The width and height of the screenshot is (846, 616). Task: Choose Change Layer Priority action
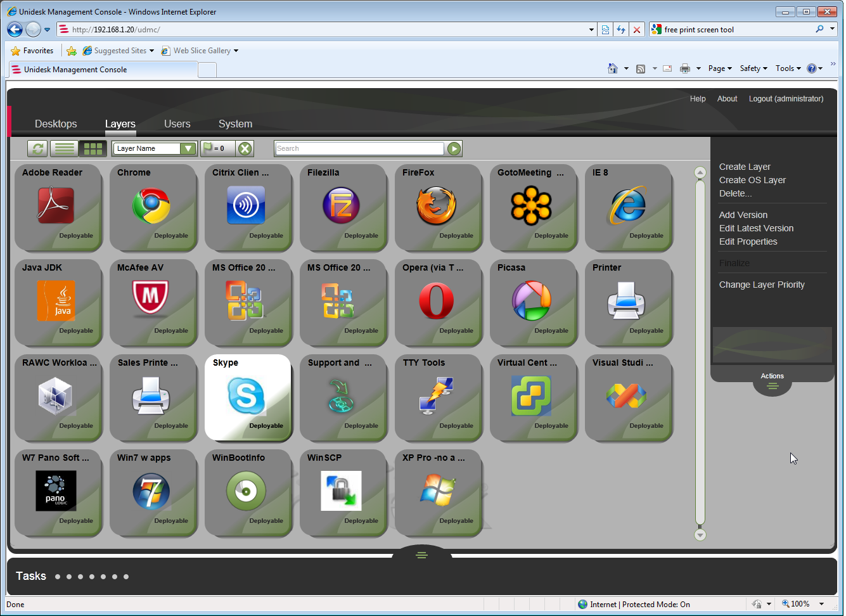762,285
